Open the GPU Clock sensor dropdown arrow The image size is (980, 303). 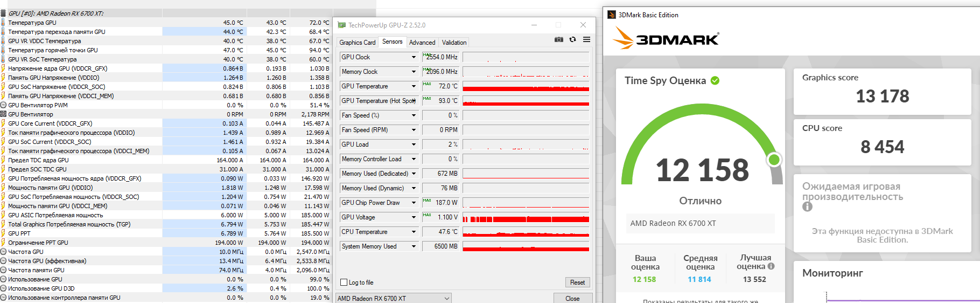(414, 57)
